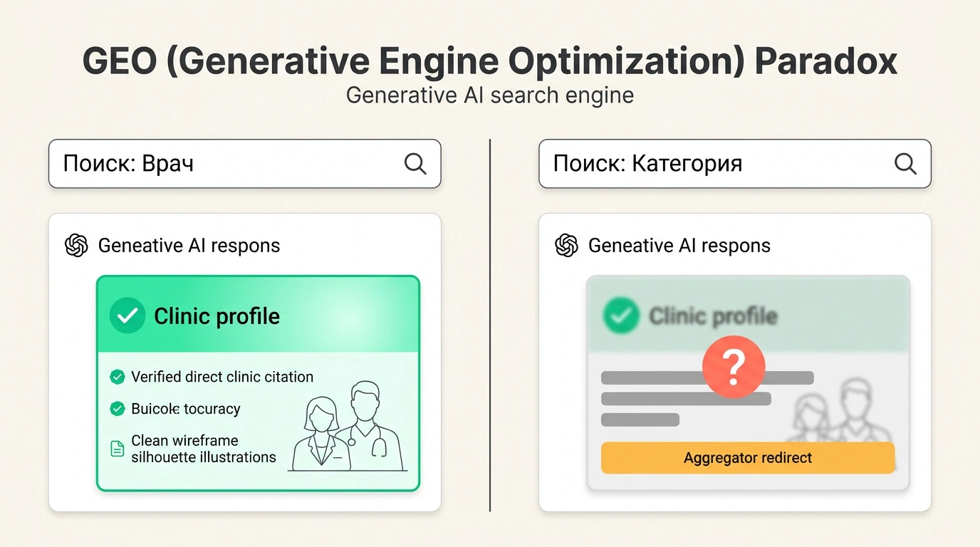
Task: Click the red question mark circle
Action: pos(734,368)
